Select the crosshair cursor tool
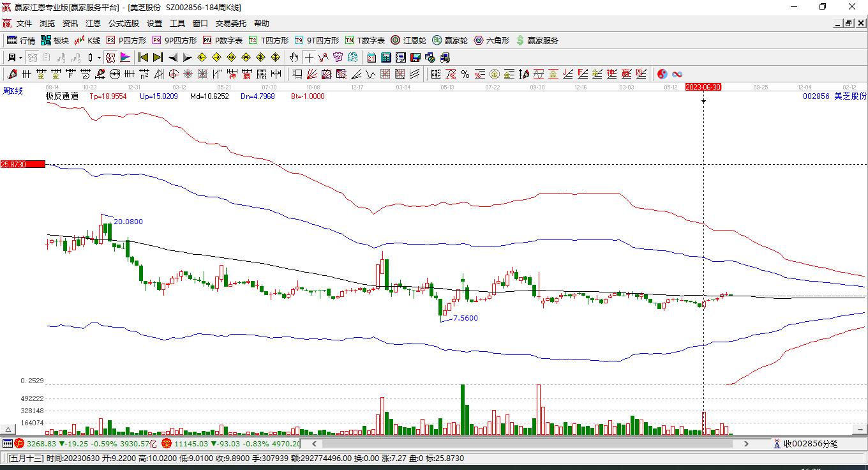This screenshot has height=470, width=868. click(309, 57)
